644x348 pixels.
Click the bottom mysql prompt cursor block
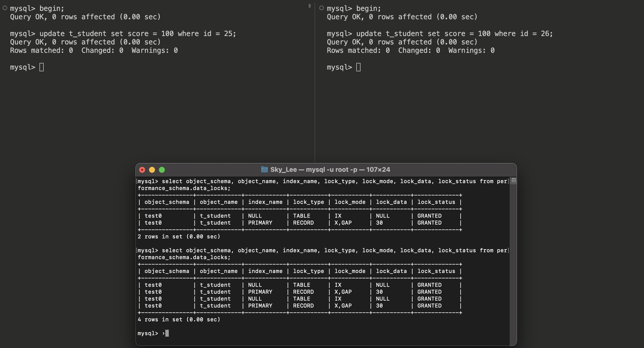click(167, 333)
